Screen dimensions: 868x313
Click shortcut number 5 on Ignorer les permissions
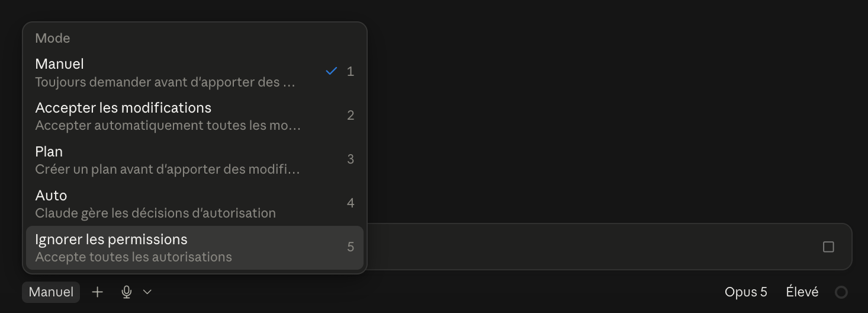[351, 247]
